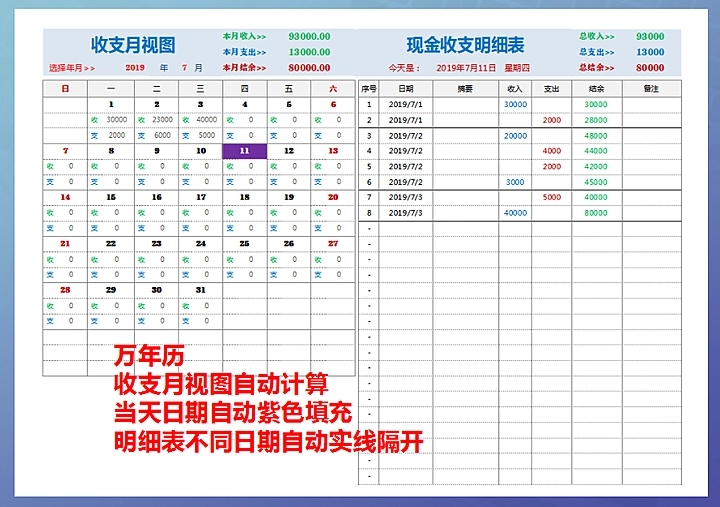Click the 本月支出 value 13000.00
The width and height of the screenshot is (720, 507).
click(309, 52)
